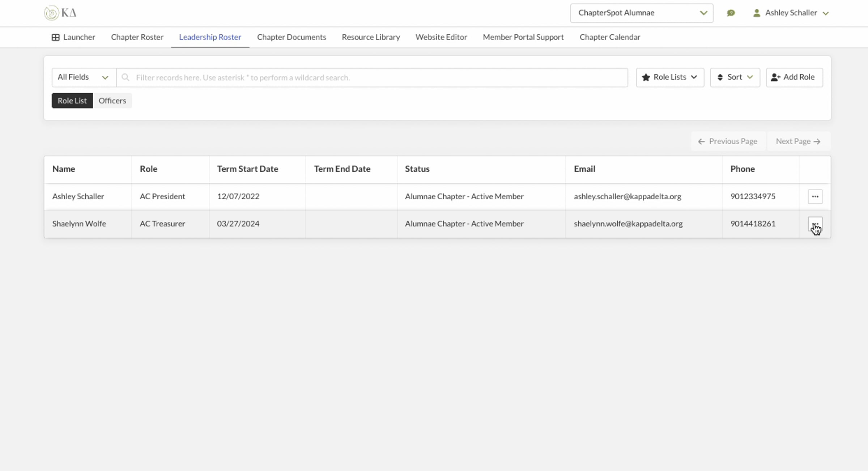The height and width of the screenshot is (471, 868).
Task: Open Shaelynn Wolfe row options menu
Action: tap(815, 224)
